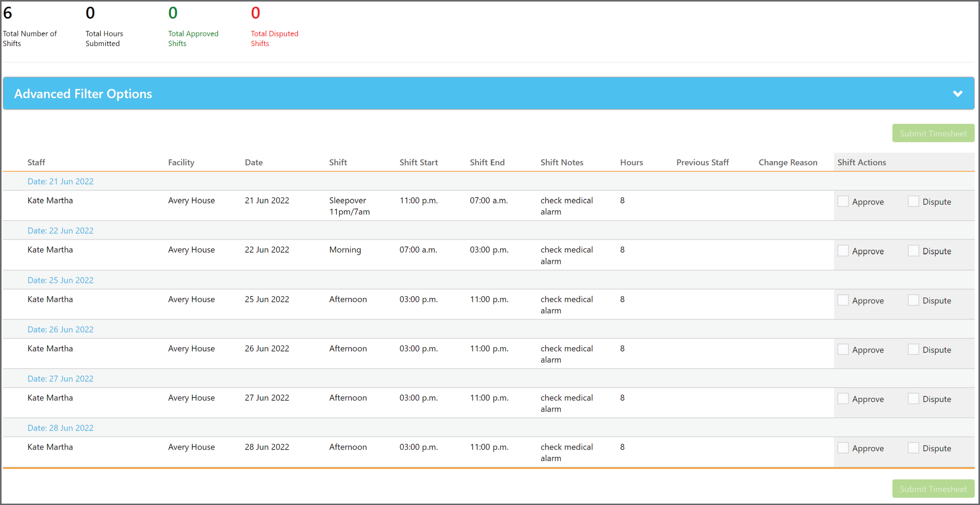Approve the 26 Jun Afternoon shift

(843, 349)
